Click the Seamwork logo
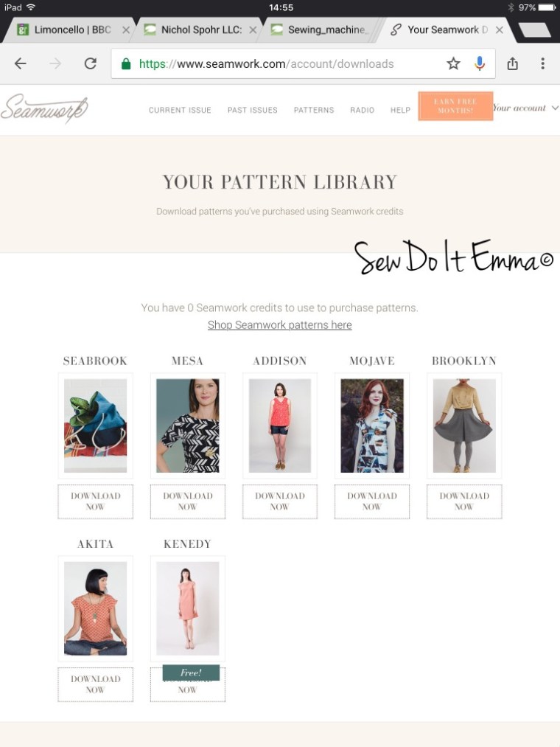Image resolution: width=560 pixels, height=747 pixels. (x=45, y=108)
